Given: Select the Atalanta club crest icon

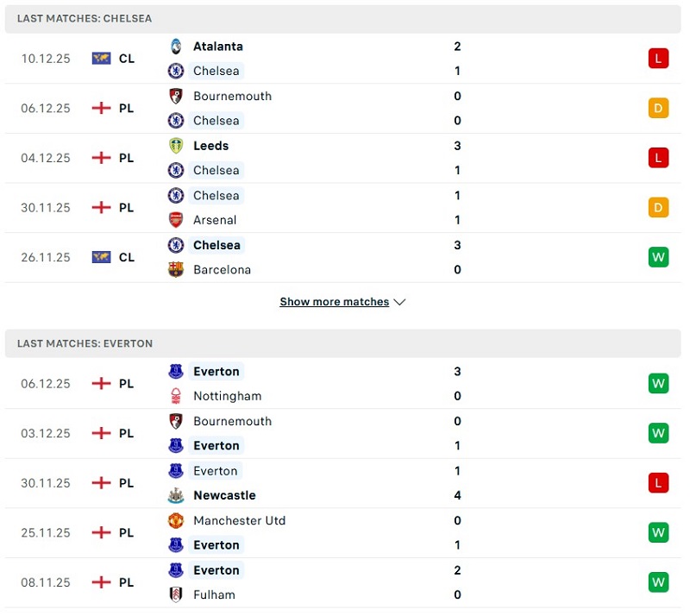Looking at the screenshot, I should (x=176, y=47).
